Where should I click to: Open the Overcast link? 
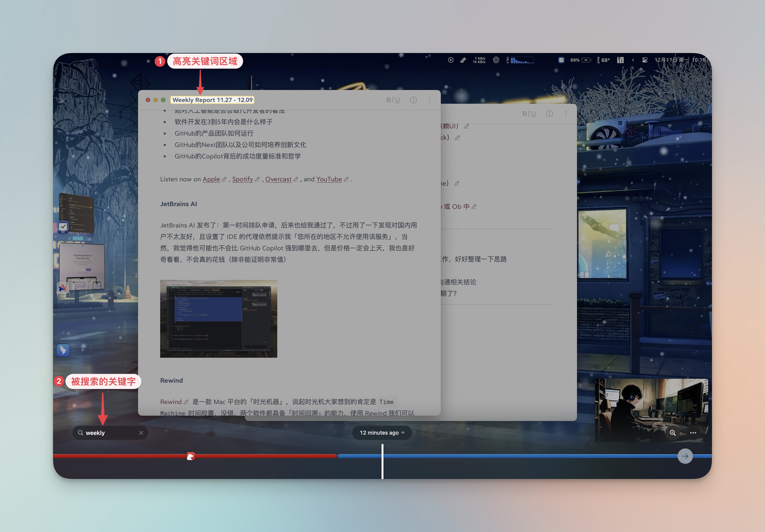tap(278, 179)
